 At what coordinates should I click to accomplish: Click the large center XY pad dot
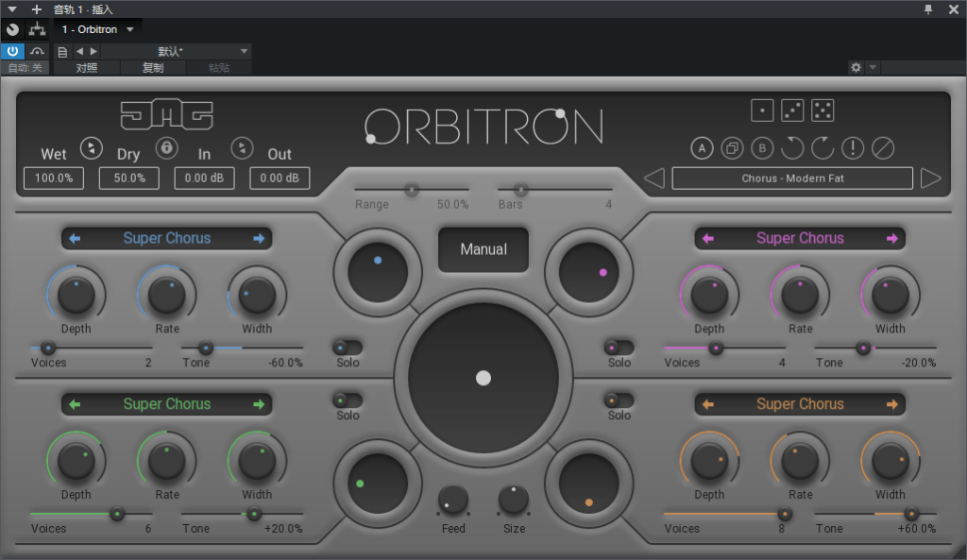pyautogui.click(x=483, y=378)
